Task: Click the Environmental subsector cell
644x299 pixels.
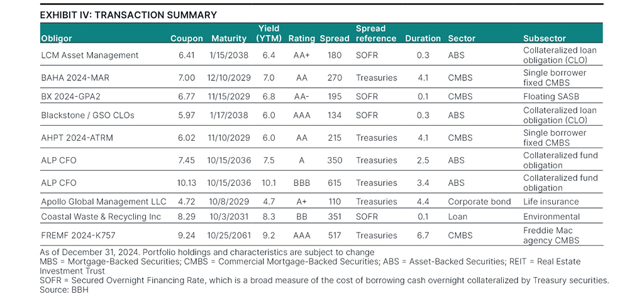Action: [x=552, y=217]
